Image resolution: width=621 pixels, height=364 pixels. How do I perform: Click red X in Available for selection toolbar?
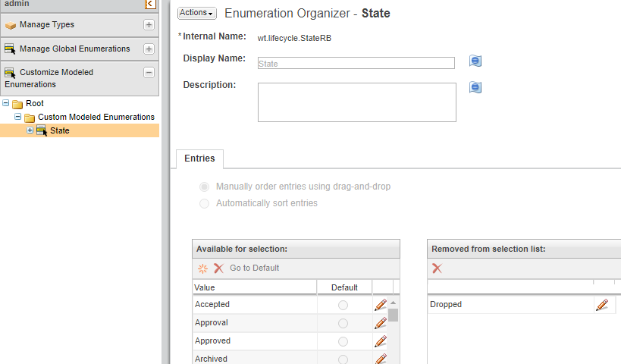coord(218,268)
